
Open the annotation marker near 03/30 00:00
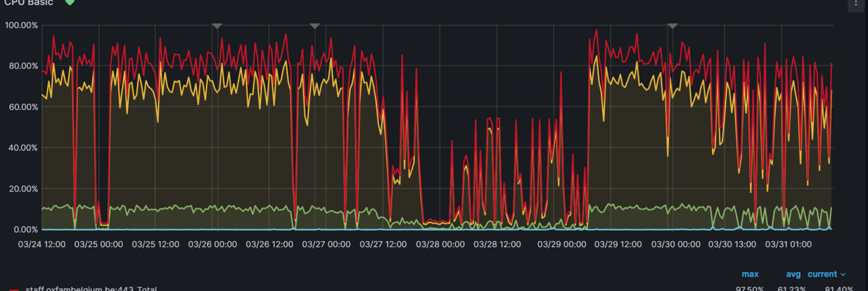click(x=673, y=26)
